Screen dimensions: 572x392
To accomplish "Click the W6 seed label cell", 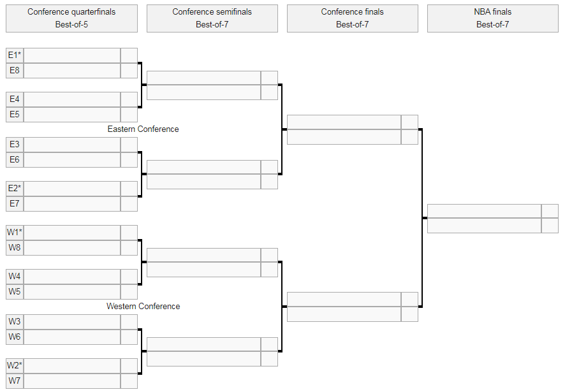I will (x=15, y=337).
